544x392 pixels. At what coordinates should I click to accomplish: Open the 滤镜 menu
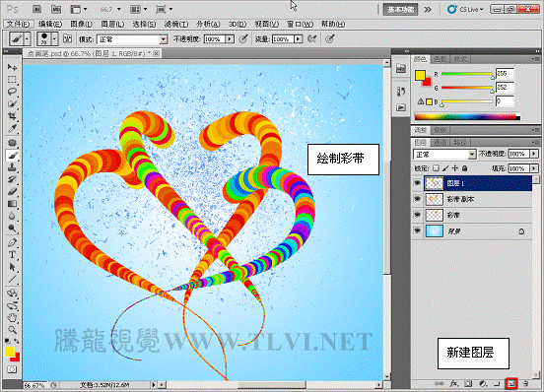[176, 24]
